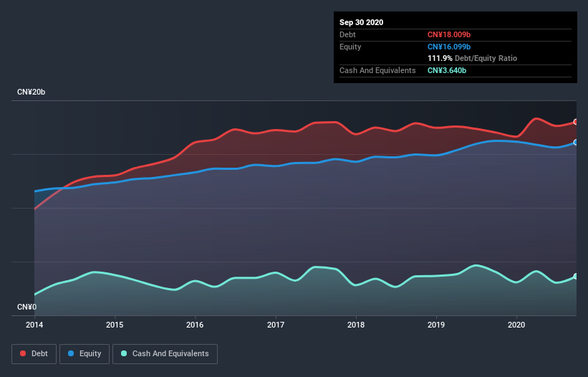Click the 2019 x-axis label
Screen dimensions: 588x377
[436, 325]
